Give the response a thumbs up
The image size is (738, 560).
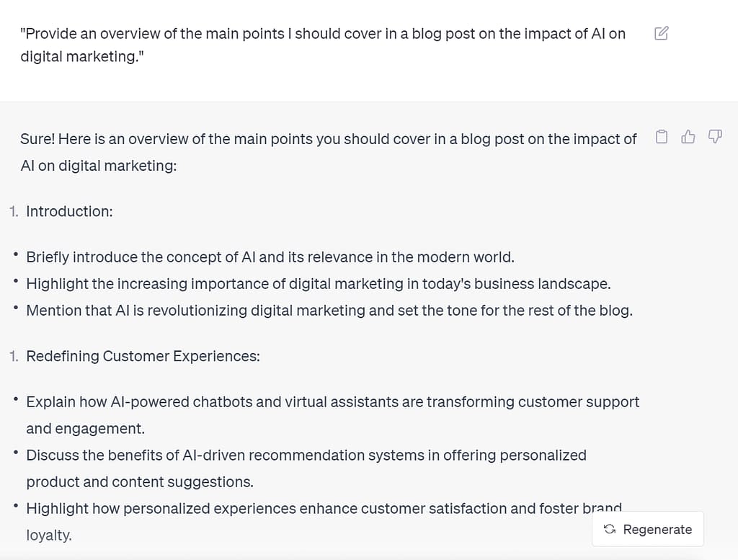(688, 137)
